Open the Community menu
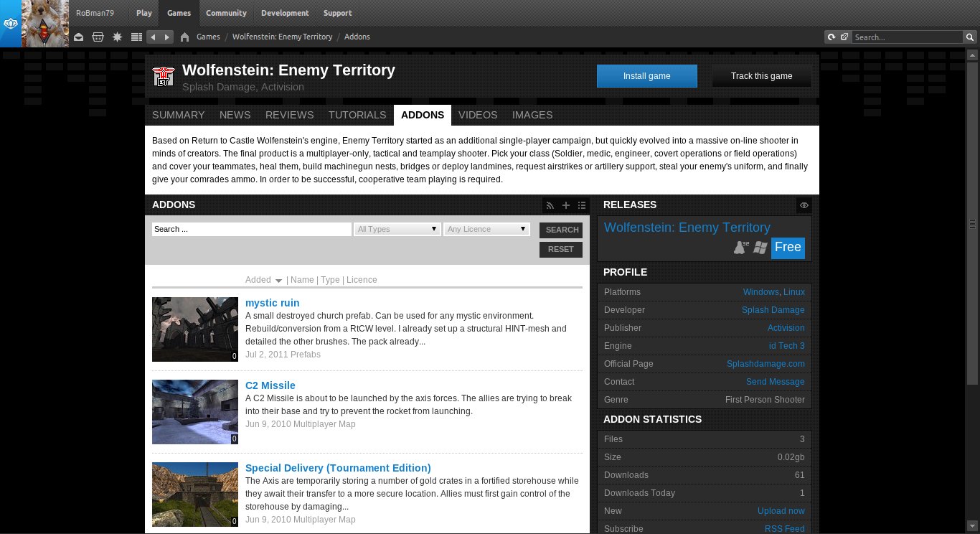 (x=226, y=13)
